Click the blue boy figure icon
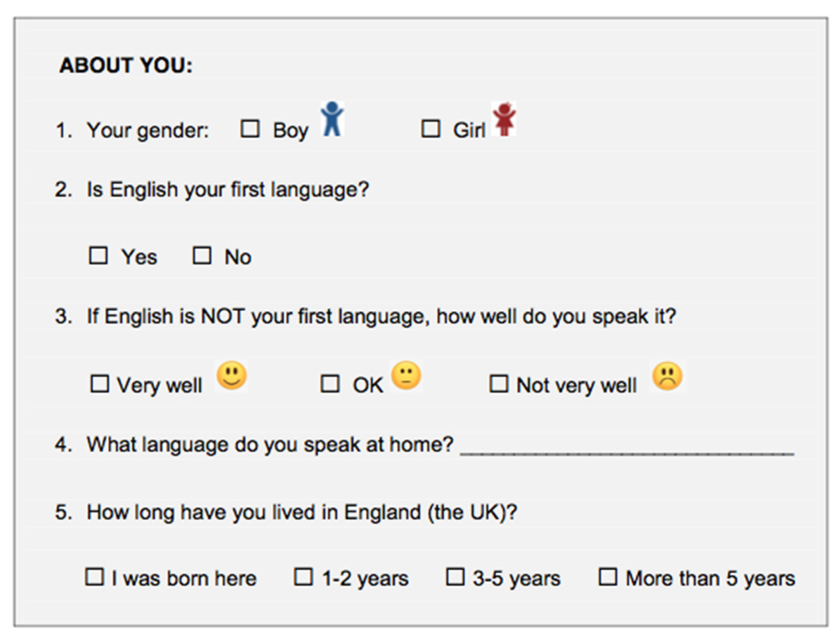 [332, 119]
